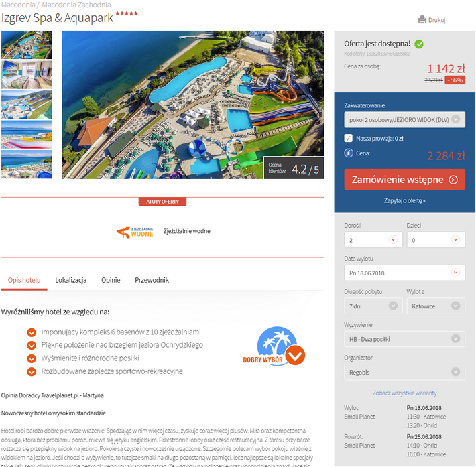Click the 2 284 zł total price
Viewport: 476px width, 467px height.
pos(446,156)
